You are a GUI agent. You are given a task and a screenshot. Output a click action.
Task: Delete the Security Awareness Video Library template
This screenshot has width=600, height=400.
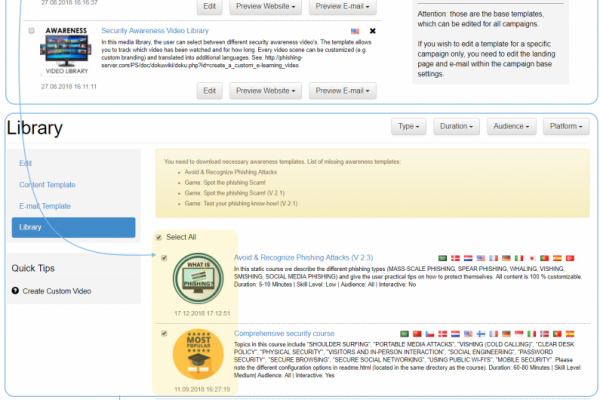(373, 31)
